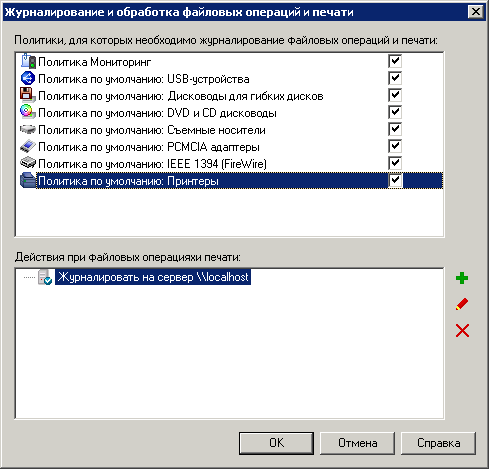
Task: Click the red X delete action icon
Action: coord(462,331)
